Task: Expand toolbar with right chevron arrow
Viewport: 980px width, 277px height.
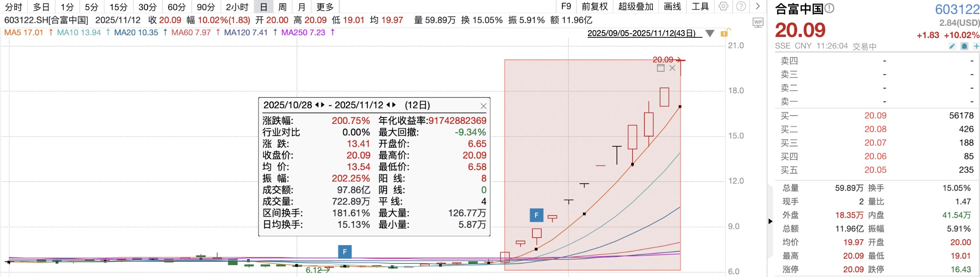Action: [758, 6]
